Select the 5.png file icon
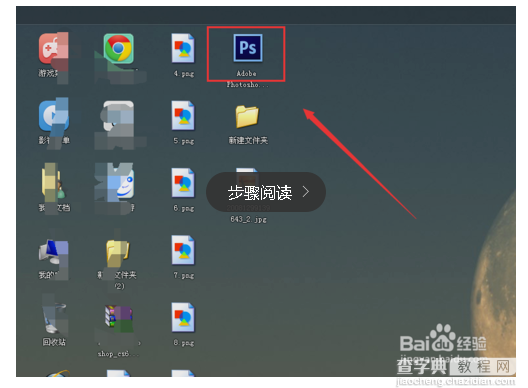 coord(183,116)
